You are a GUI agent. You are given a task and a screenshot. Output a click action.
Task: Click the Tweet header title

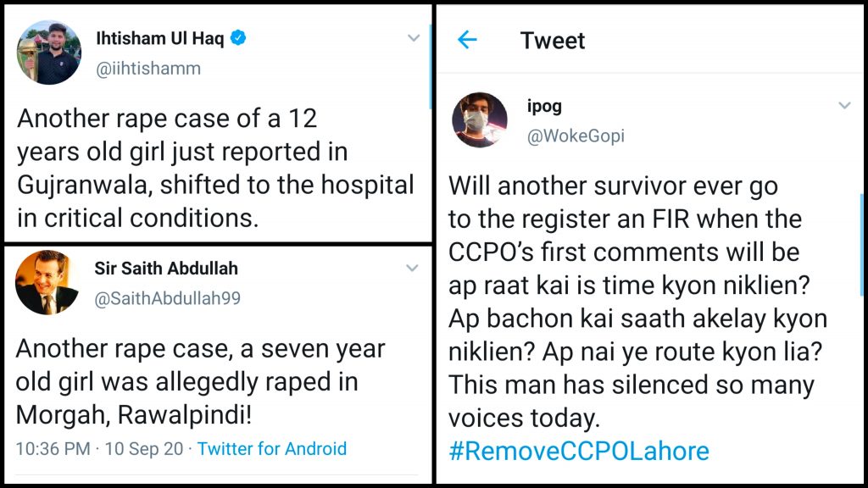click(x=553, y=40)
